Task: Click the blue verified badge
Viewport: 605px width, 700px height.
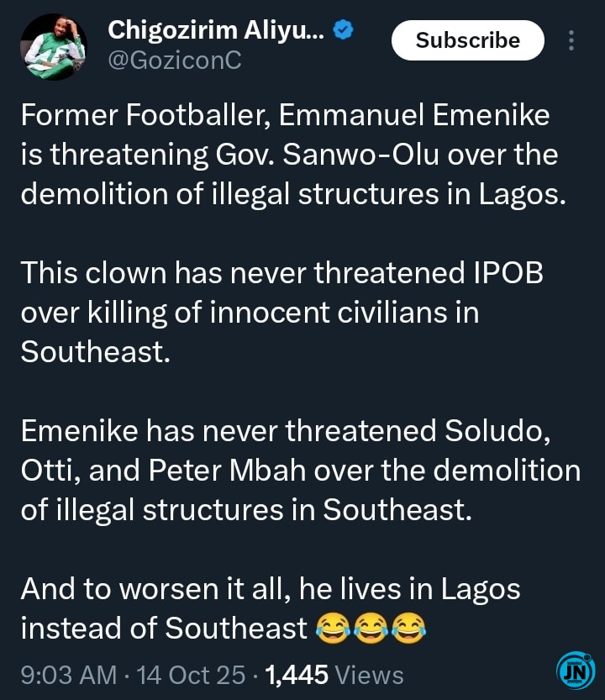Action: click(x=342, y=31)
